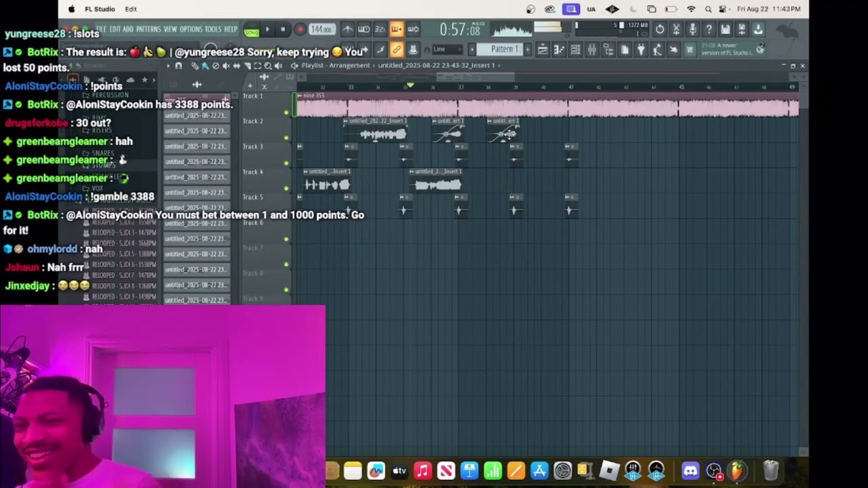Open the Line snap dropdown
The image size is (868, 488).
point(448,49)
